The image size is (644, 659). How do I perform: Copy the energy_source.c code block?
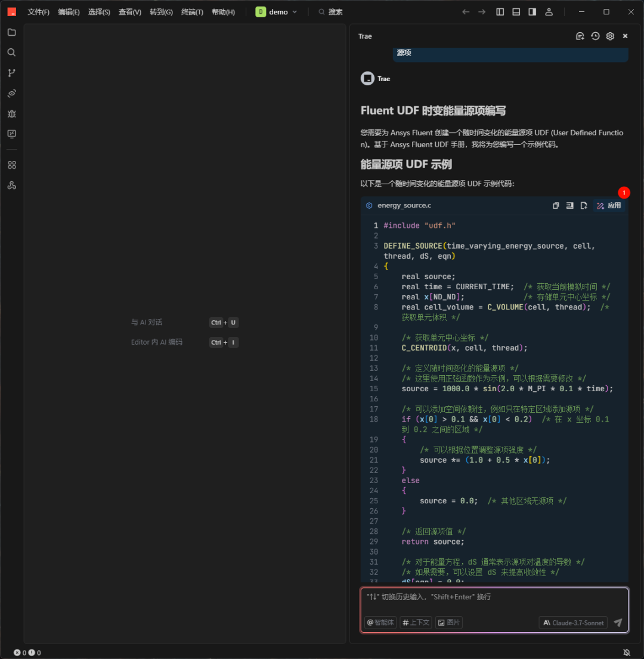(x=556, y=206)
